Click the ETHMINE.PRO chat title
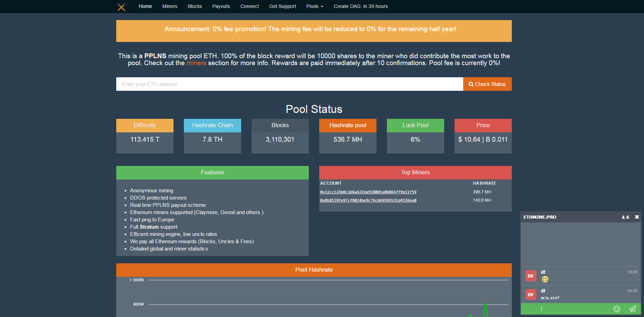Image resolution: width=644 pixels, height=317 pixels. pyautogui.click(x=540, y=217)
